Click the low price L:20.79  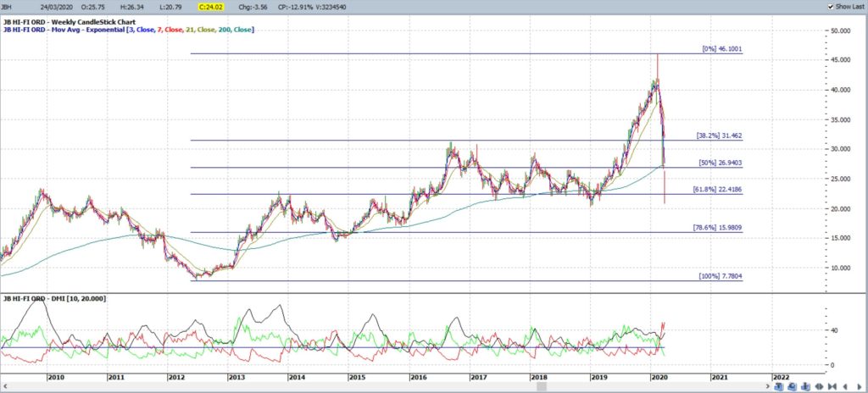tap(170, 7)
